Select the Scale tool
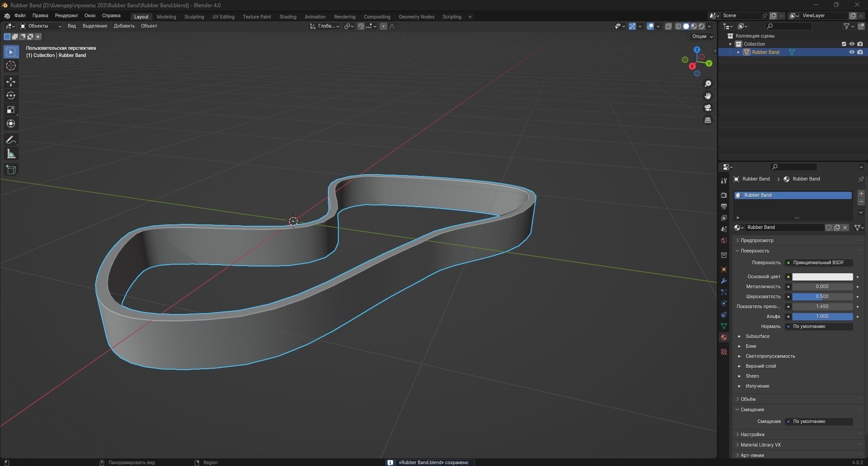The width and height of the screenshot is (868, 466). (11, 110)
